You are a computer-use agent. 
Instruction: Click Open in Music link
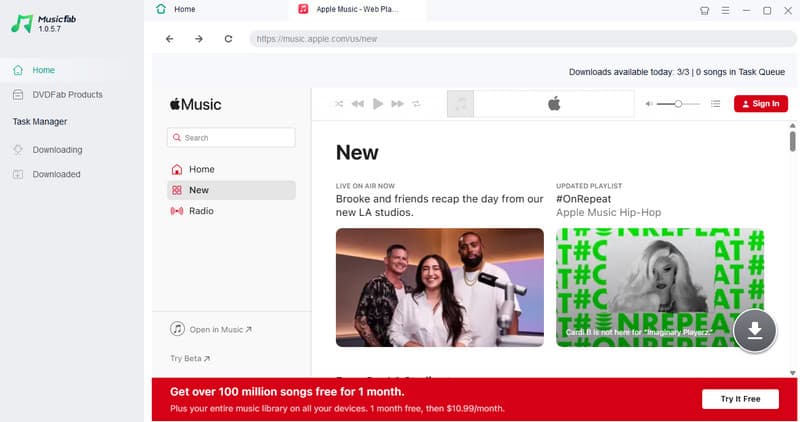(211, 329)
